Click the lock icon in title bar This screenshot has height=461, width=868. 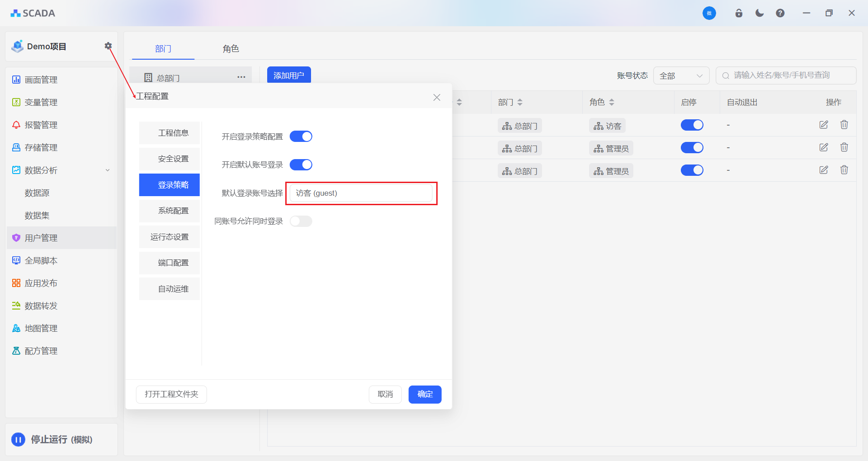click(x=739, y=13)
